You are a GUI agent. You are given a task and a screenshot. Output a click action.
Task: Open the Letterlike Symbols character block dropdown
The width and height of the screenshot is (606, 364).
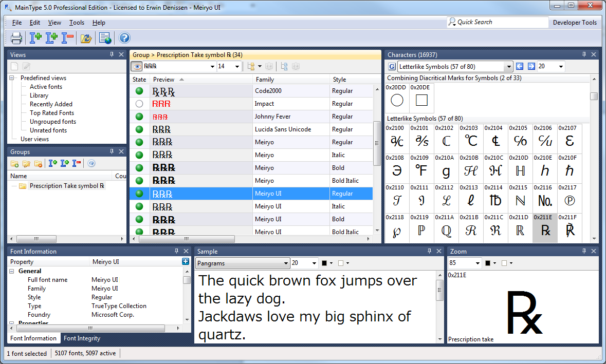tap(509, 67)
